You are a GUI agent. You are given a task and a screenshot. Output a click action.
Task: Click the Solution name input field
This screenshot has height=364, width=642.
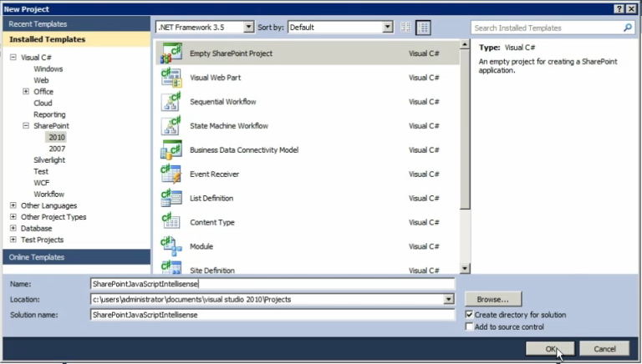(x=273, y=315)
